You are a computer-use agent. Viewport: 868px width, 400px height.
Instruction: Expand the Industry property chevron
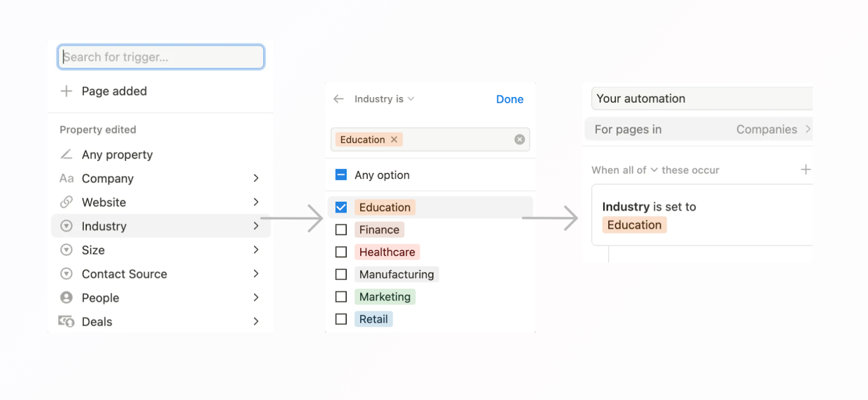coord(256,226)
